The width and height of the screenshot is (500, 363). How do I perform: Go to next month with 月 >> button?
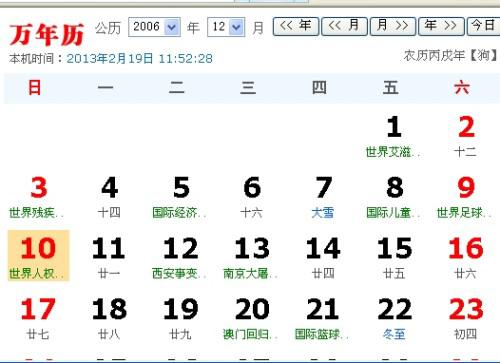[393, 26]
